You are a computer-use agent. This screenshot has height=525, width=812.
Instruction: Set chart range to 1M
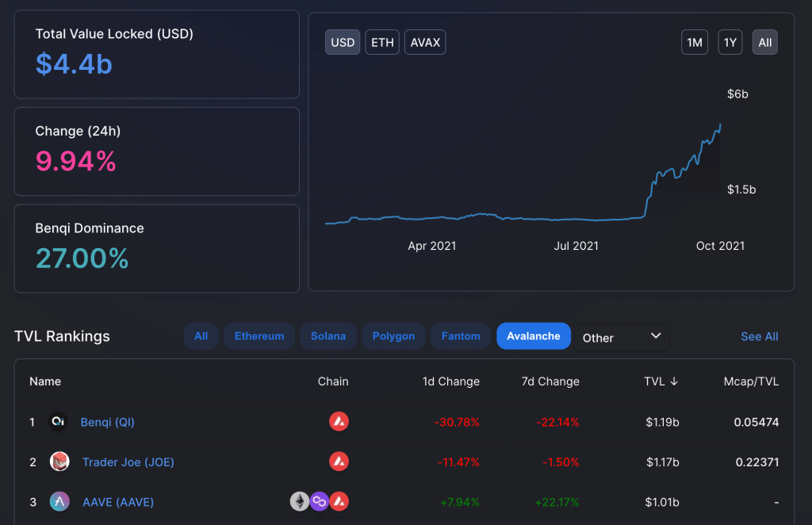[x=695, y=43]
